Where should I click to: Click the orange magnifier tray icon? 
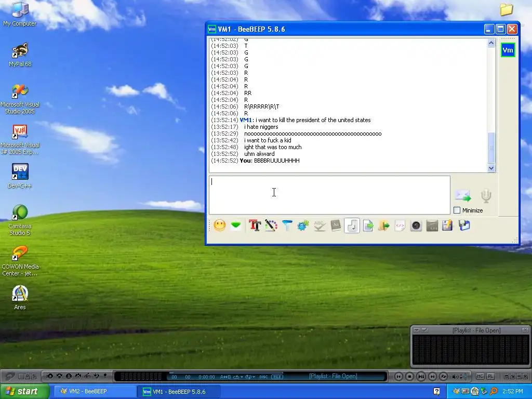(x=494, y=392)
